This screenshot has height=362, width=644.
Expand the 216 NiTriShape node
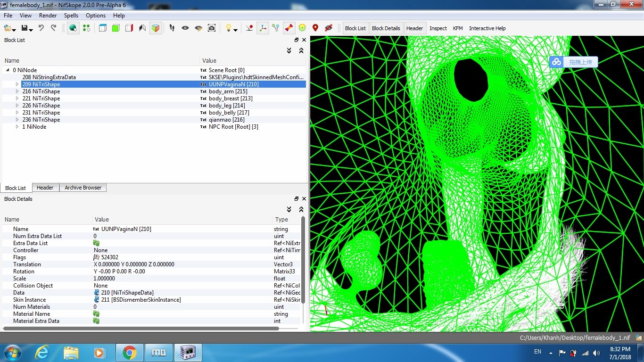(x=17, y=91)
